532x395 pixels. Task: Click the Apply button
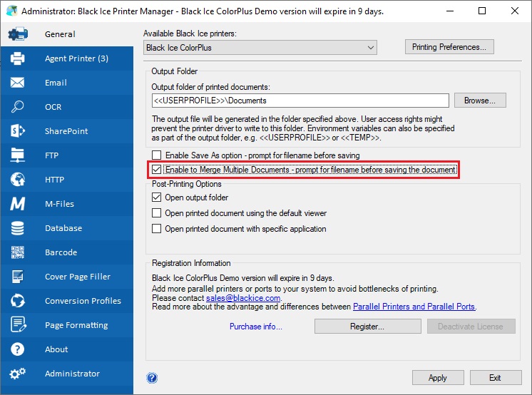point(438,378)
